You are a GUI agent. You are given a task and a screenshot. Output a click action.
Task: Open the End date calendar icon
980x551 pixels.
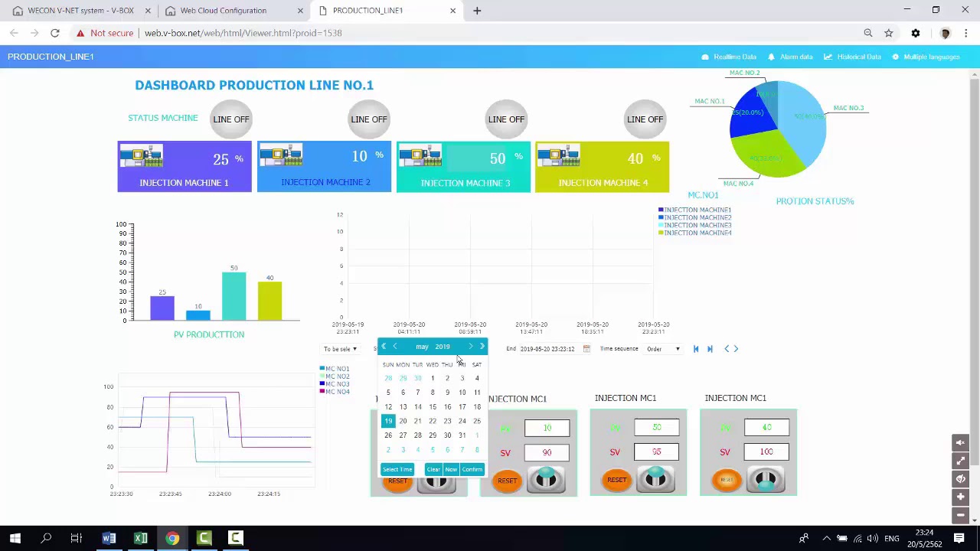[x=586, y=349]
